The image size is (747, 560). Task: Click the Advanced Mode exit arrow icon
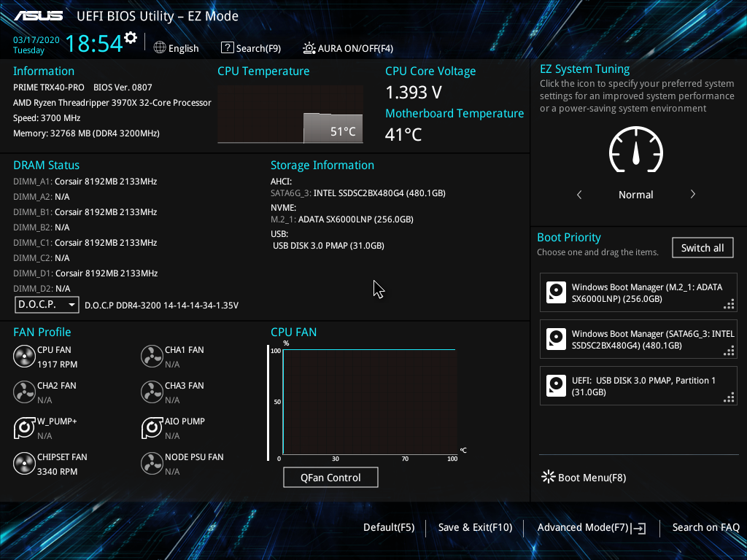click(638, 528)
